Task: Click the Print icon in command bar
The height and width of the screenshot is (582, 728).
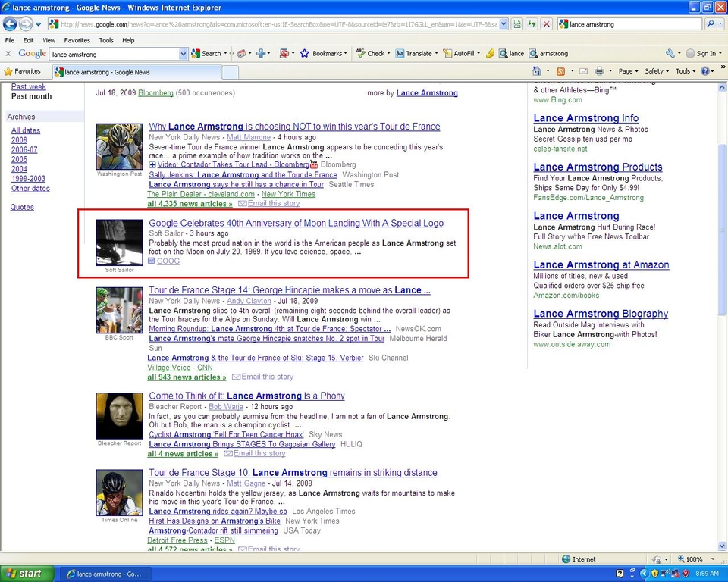Action: click(599, 71)
